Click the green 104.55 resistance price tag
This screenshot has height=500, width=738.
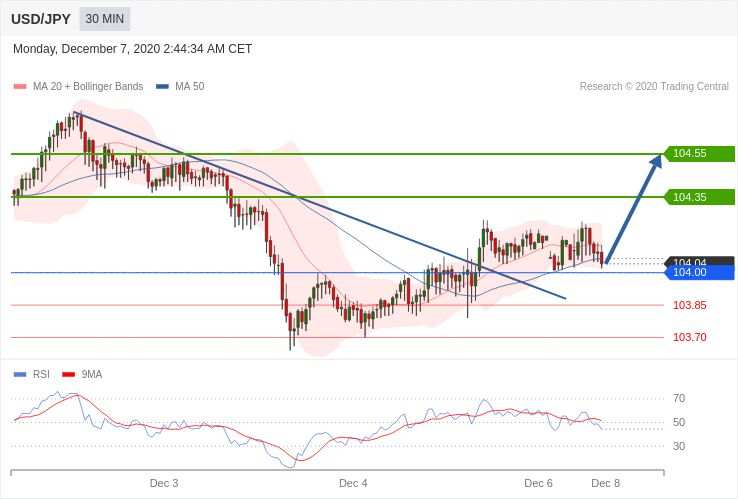[699, 153]
